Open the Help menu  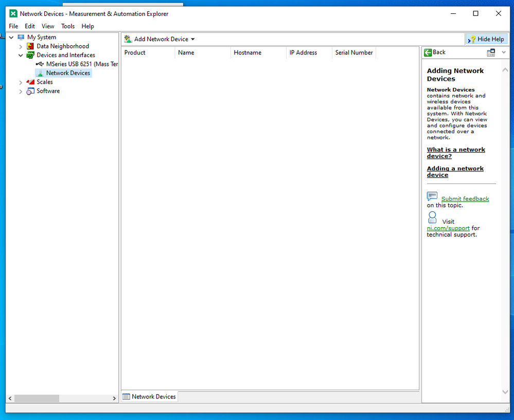click(x=87, y=26)
